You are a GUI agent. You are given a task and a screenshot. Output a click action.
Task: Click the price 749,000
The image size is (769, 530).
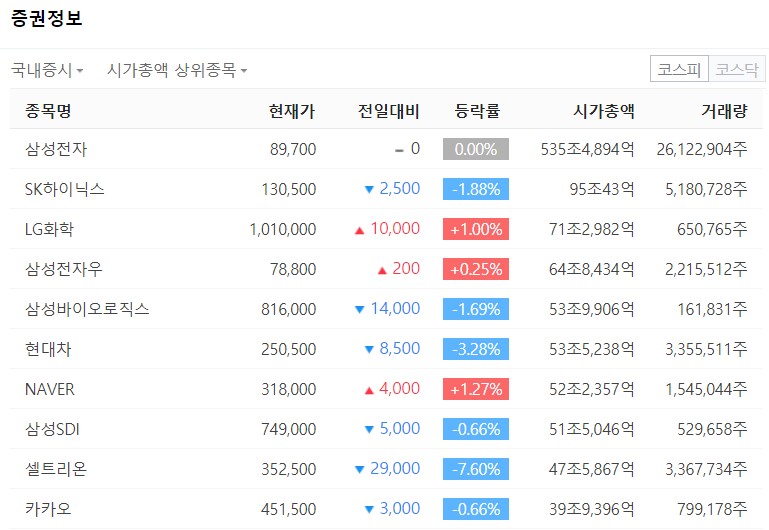point(288,429)
